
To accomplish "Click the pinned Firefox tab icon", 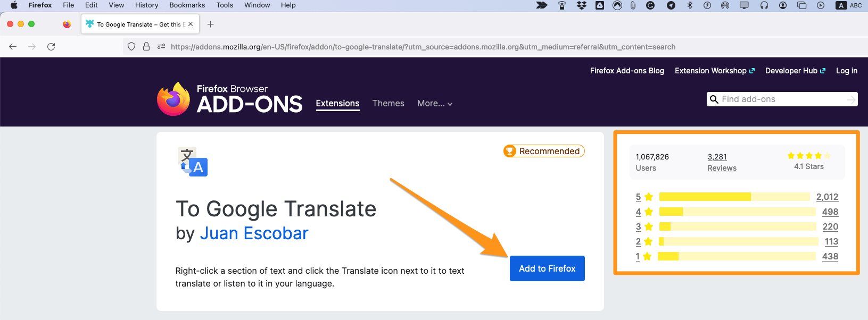I will pyautogui.click(x=67, y=24).
